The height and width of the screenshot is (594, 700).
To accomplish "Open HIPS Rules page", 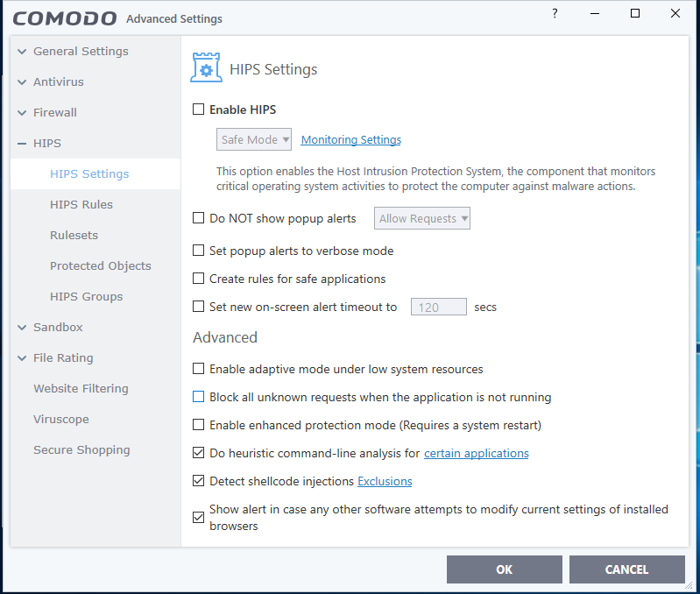I will [81, 204].
